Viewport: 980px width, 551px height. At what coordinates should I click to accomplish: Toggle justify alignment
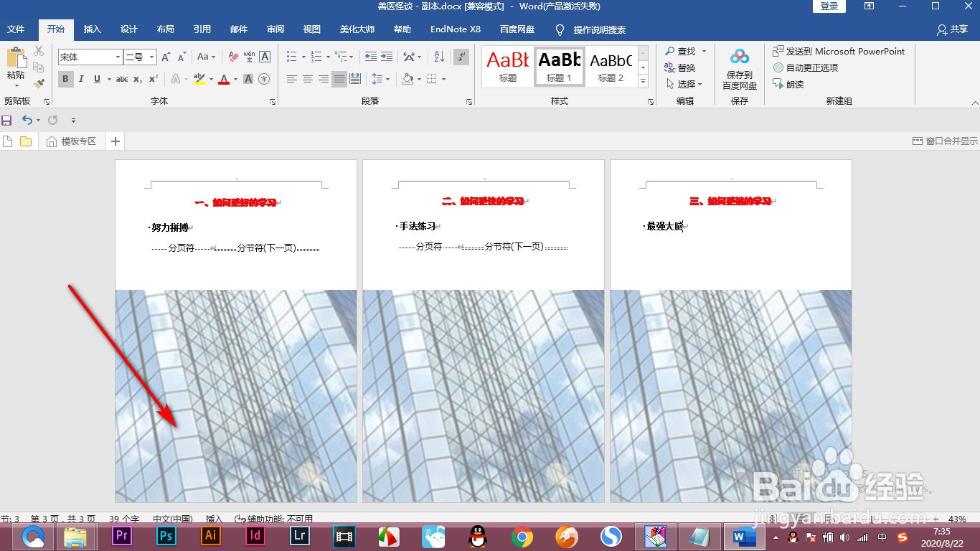(339, 79)
